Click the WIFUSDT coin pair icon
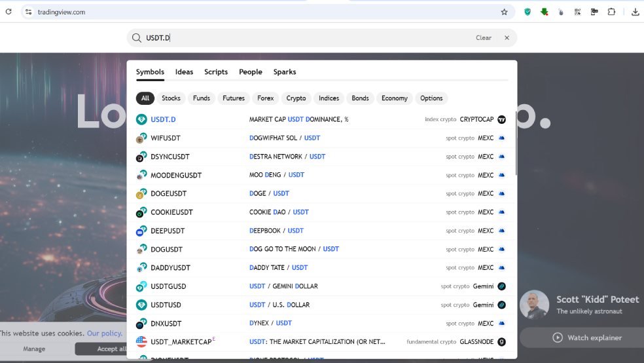This screenshot has height=363, width=644. tap(141, 138)
